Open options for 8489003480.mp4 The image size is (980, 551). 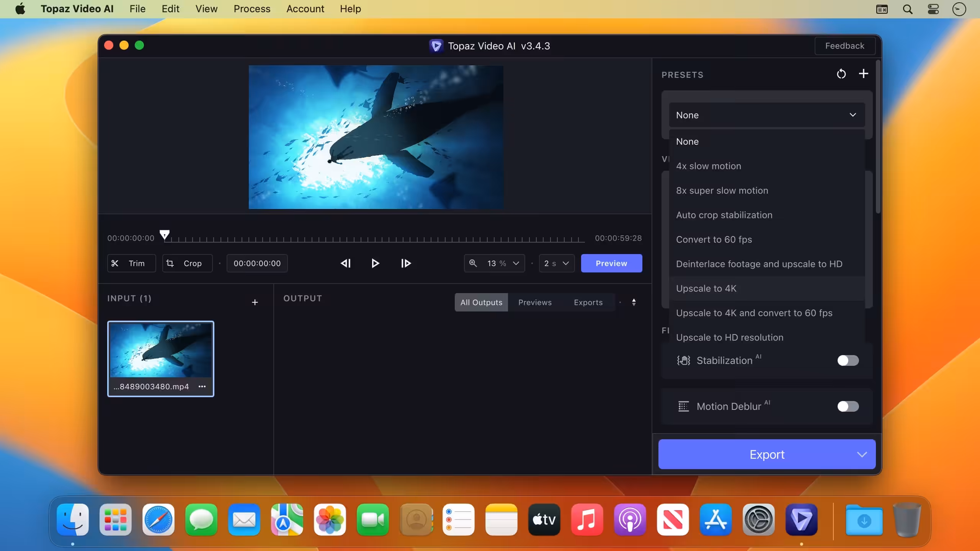pyautogui.click(x=202, y=386)
